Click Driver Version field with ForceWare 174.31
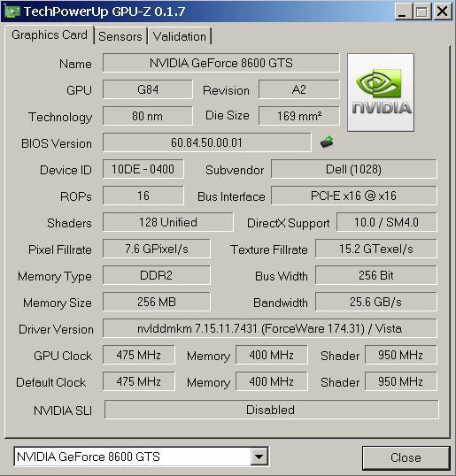This screenshot has width=456, height=476. 270,328
